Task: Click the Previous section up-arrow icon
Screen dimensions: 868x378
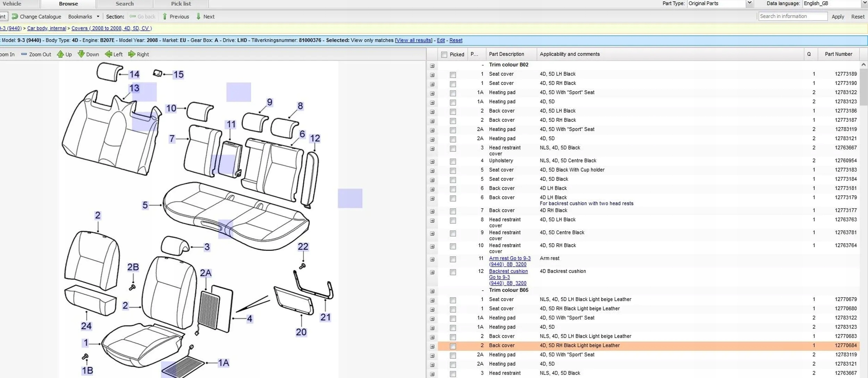Action: pyautogui.click(x=165, y=16)
